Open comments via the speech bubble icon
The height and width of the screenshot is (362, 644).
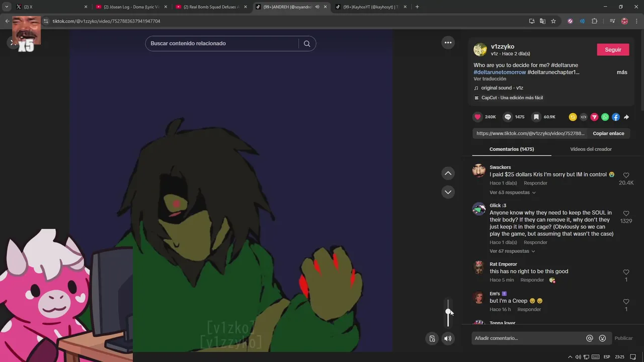pos(508,117)
